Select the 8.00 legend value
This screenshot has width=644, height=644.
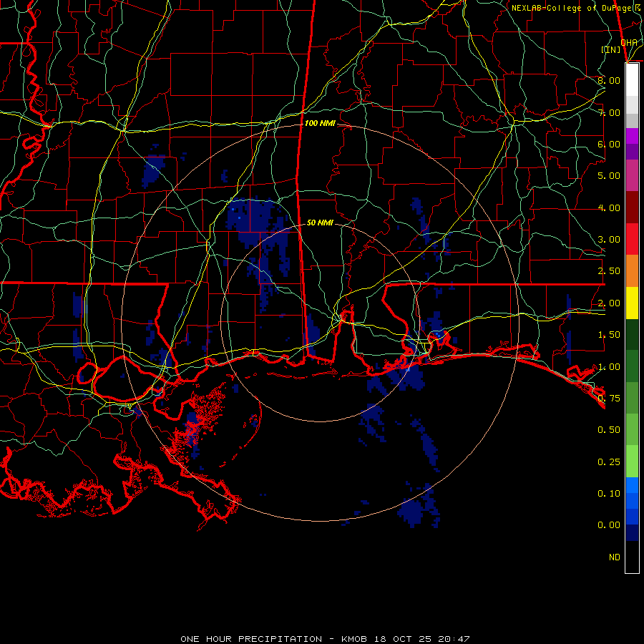[x=609, y=80]
